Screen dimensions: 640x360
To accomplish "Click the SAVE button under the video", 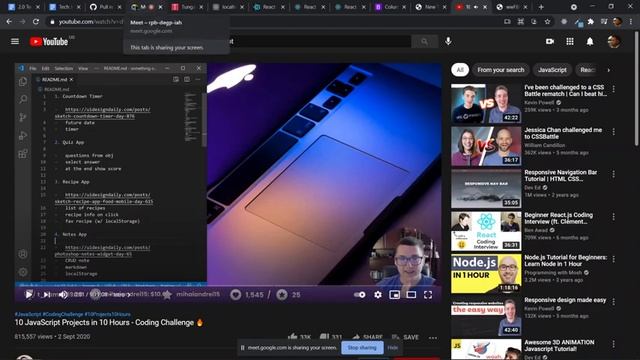I will coord(405,337).
